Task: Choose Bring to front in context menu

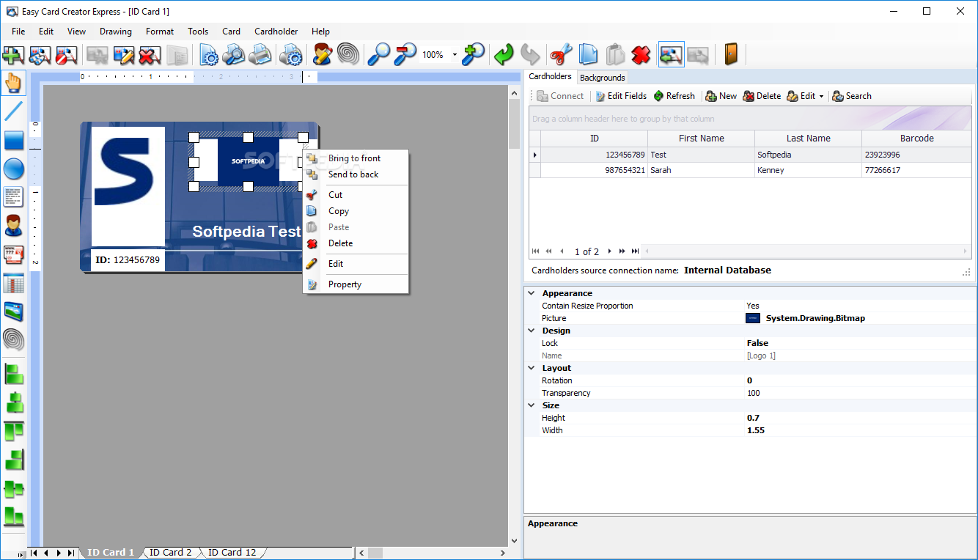Action: [356, 158]
